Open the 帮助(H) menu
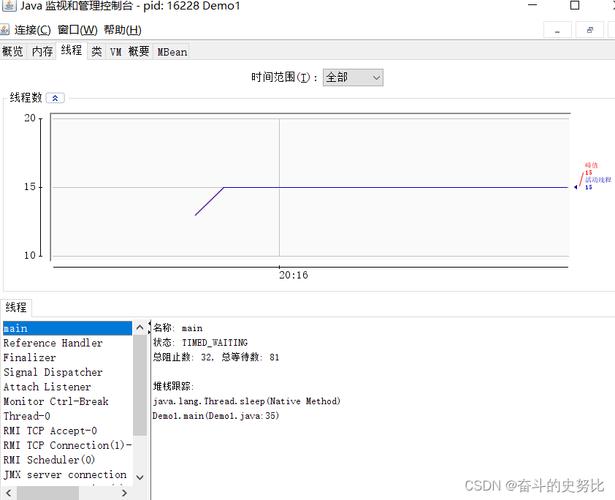Viewport: 615px width, 500px height. point(122,30)
